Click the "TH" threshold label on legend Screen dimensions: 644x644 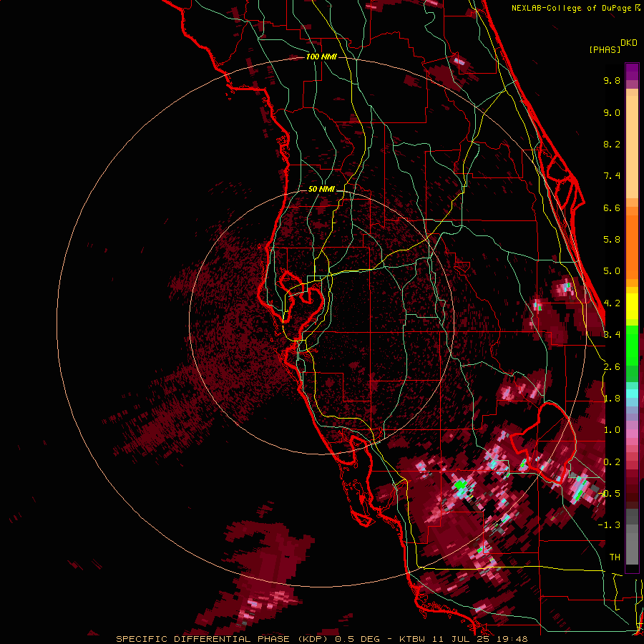point(615,557)
